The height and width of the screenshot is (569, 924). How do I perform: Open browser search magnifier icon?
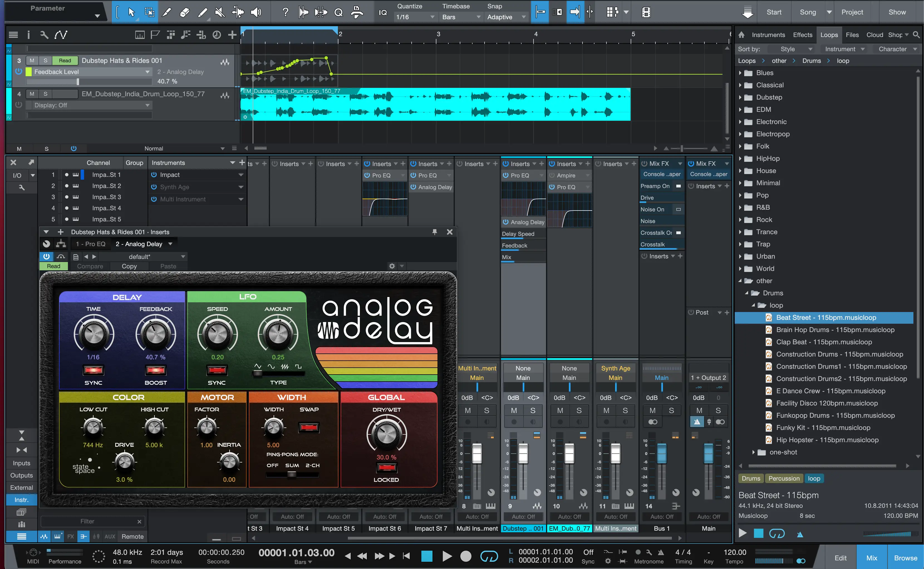coord(916,34)
